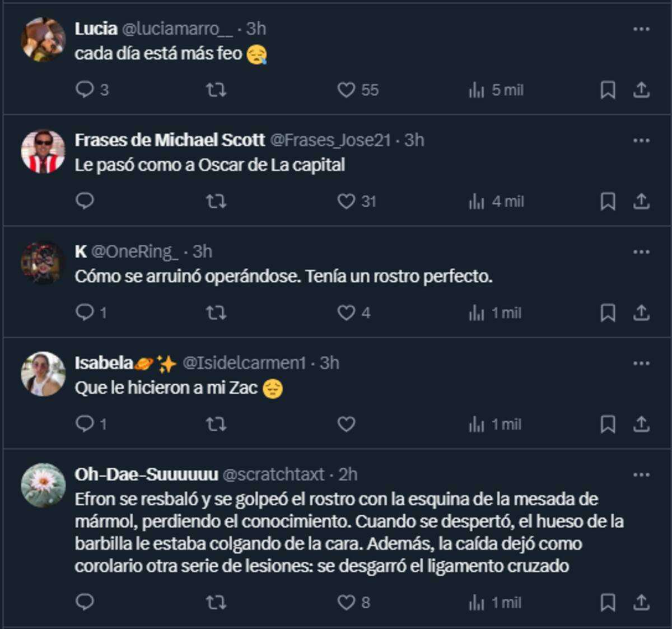Open more options on Frases de Michael Scott tweet
This screenshot has width=672, height=629.
(x=641, y=140)
